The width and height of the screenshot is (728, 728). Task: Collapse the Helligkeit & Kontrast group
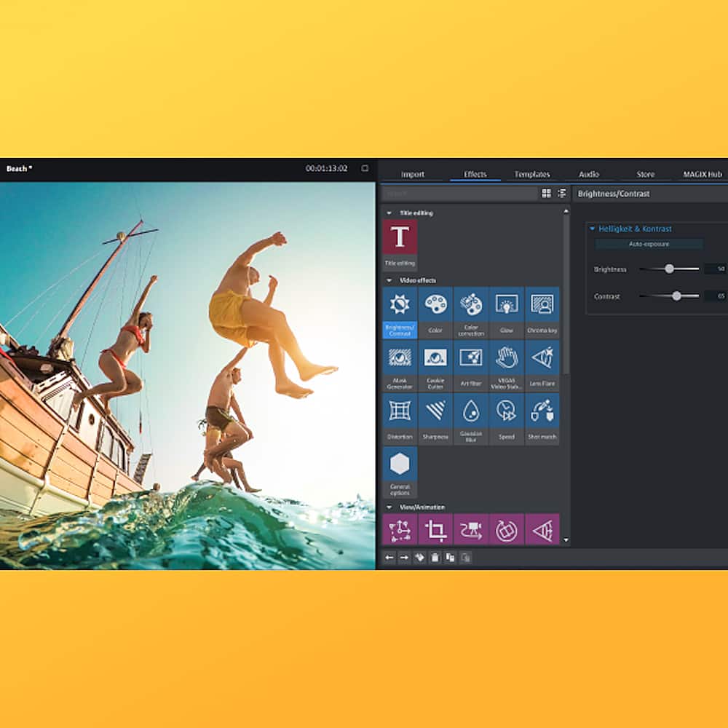pyautogui.click(x=592, y=229)
